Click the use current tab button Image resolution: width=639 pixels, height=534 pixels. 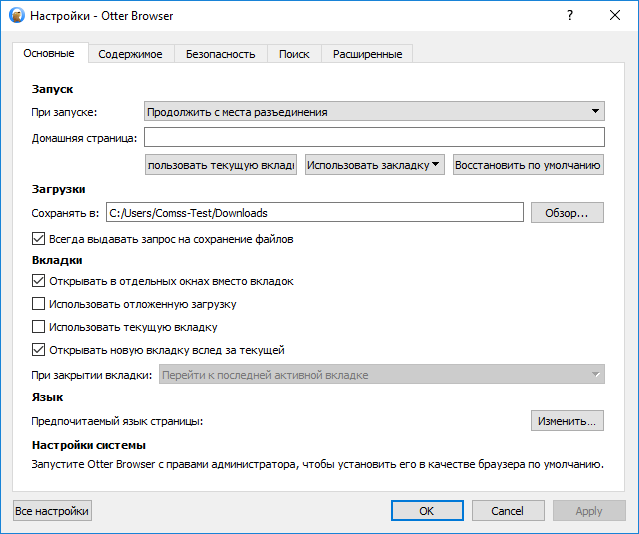pos(221,165)
